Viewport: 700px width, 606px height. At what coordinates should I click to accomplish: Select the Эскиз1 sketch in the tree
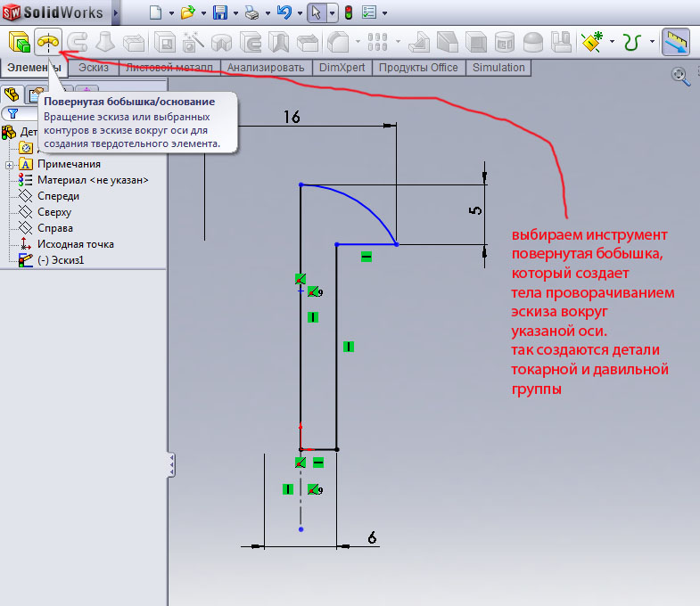[x=61, y=260]
